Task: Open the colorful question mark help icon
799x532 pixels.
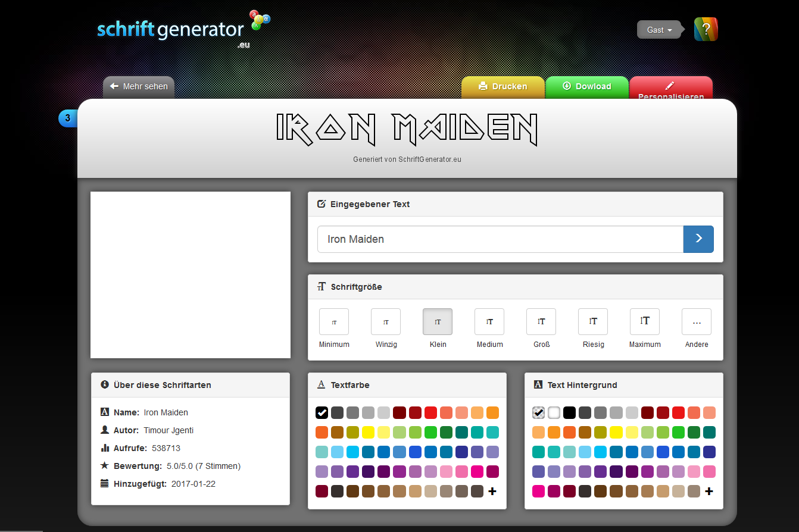Action: [706, 29]
